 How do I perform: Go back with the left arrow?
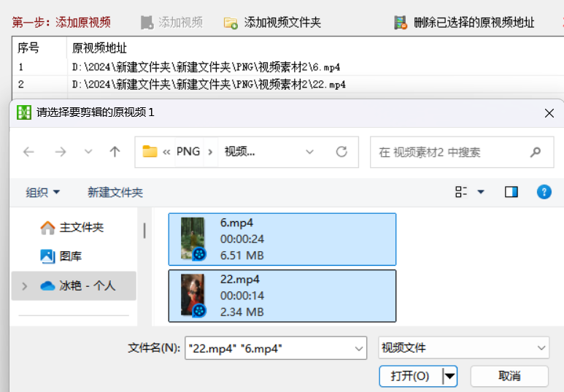pos(28,152)
